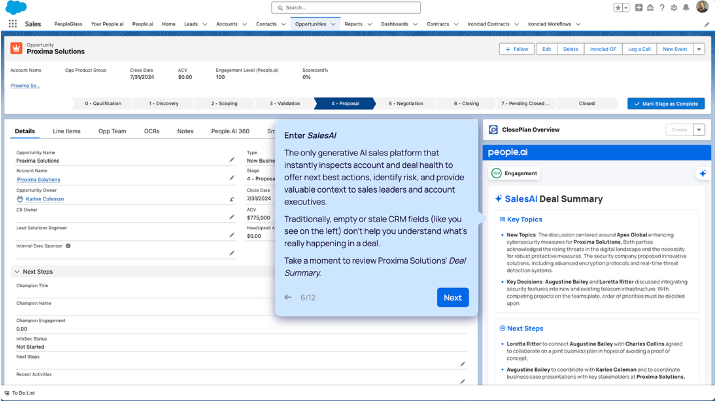Edit the CS Owner field pencil
The height and width of the screenshot is (402, 716).
point(232,217)
